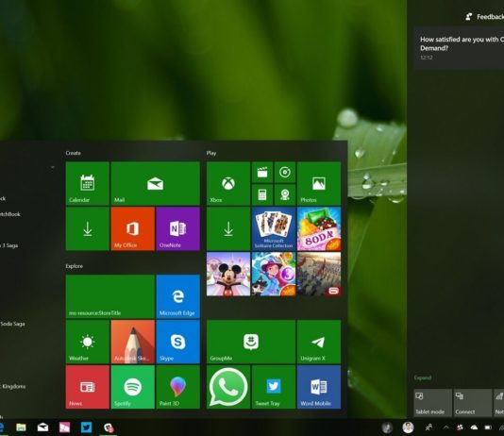Launch the Spotify tile
This screenshot has width=504, height=436.
(132, 387)
